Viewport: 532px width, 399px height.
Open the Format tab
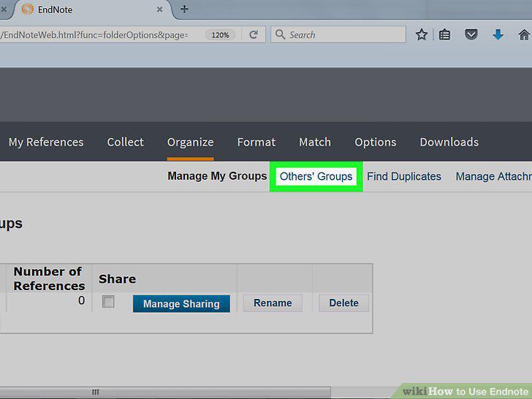coord(256,142)
